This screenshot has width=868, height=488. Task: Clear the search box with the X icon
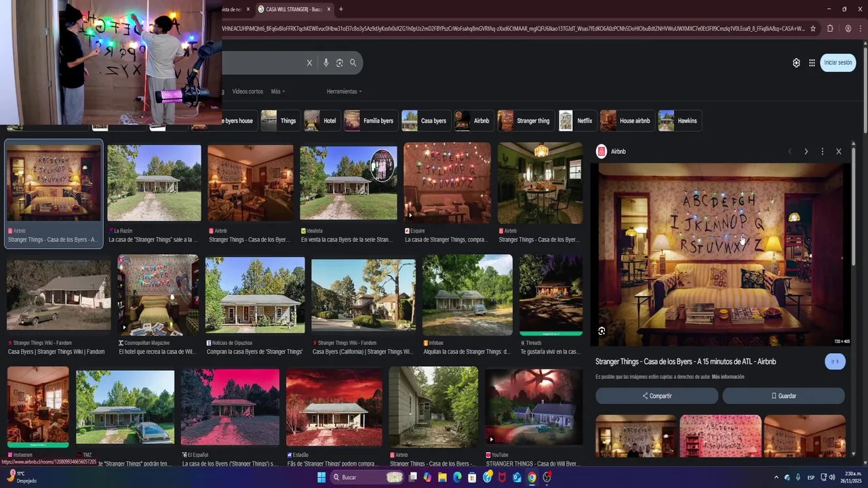tap(309, 63)
